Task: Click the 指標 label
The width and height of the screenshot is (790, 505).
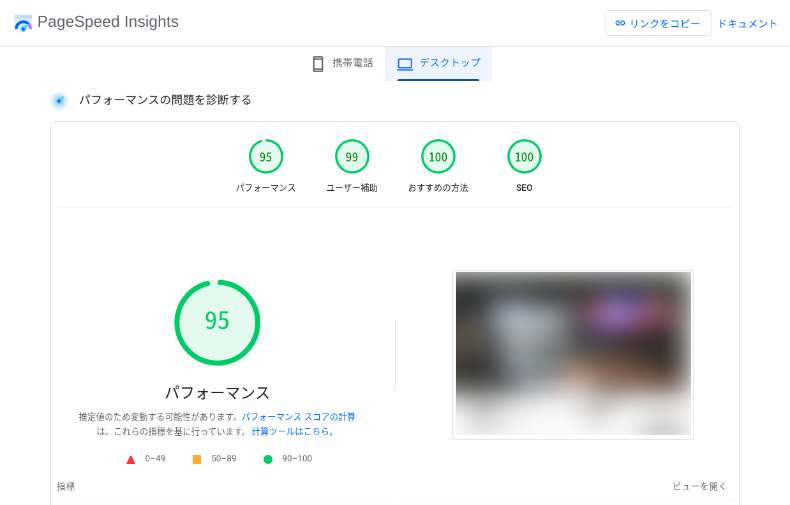Action: 66,486
